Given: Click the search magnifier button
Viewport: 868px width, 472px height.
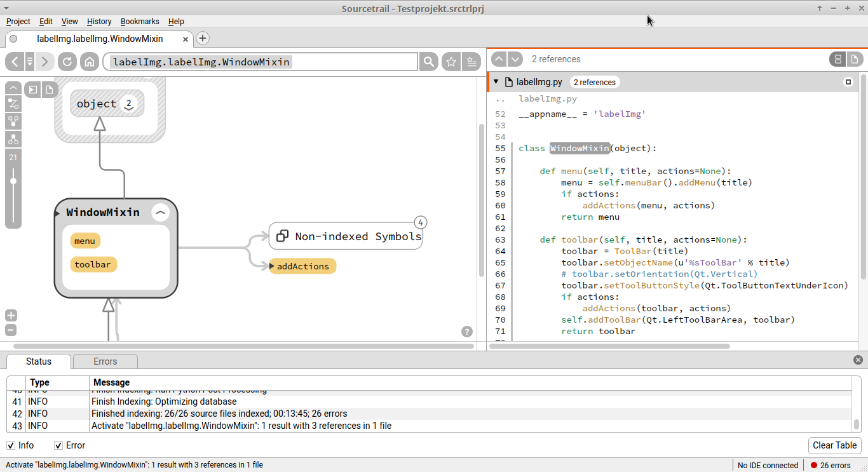Looking at the screenshot, I should [x=429, y=62].
